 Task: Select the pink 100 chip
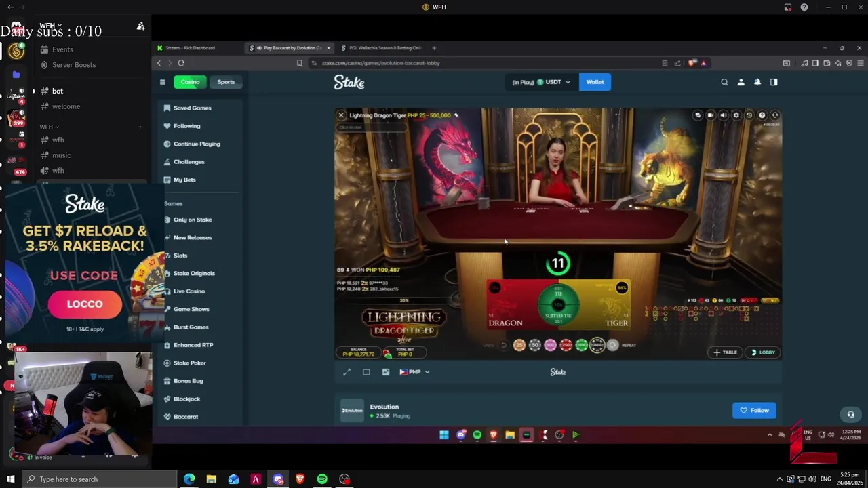point(551,345)
